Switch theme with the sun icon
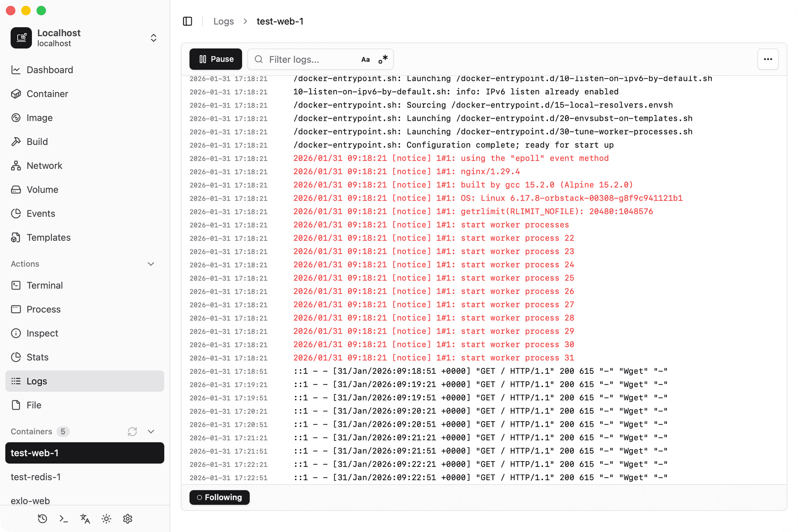This screenshot has width=798, height=532. (106, 519)
